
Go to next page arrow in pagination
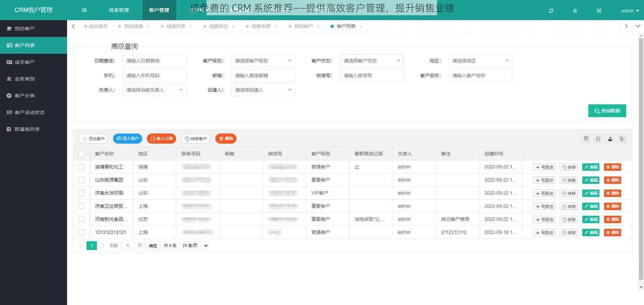(x=103, y=246)
